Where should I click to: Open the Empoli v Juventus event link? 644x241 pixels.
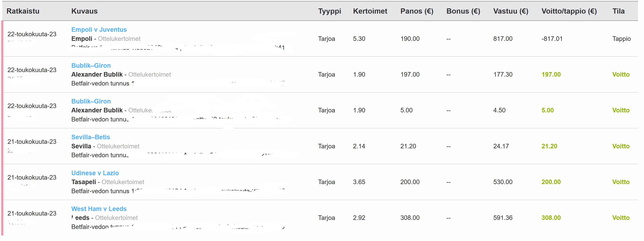(x=99, y=30)
